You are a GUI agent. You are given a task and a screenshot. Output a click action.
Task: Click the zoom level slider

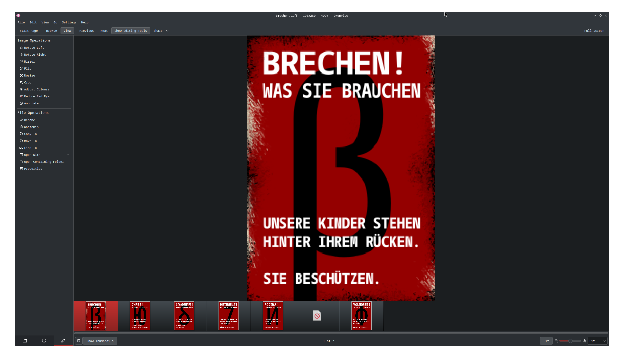point(570,341)
